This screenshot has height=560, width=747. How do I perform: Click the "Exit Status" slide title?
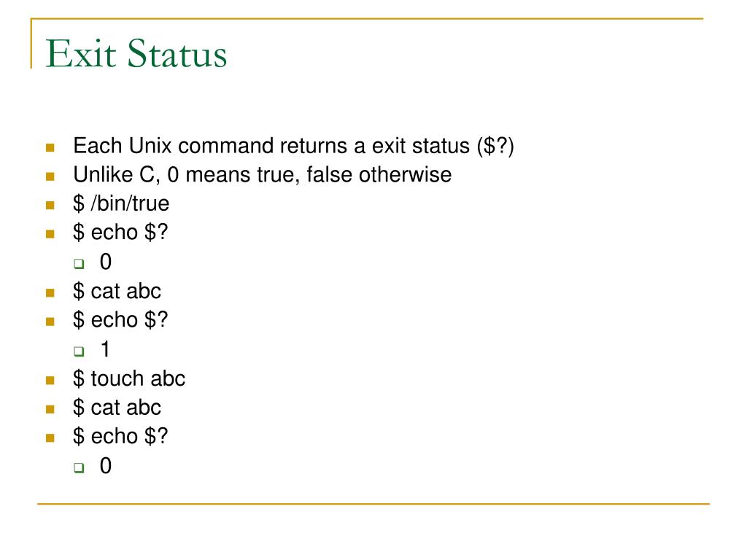pyautogui.click(x=136, y=55)
